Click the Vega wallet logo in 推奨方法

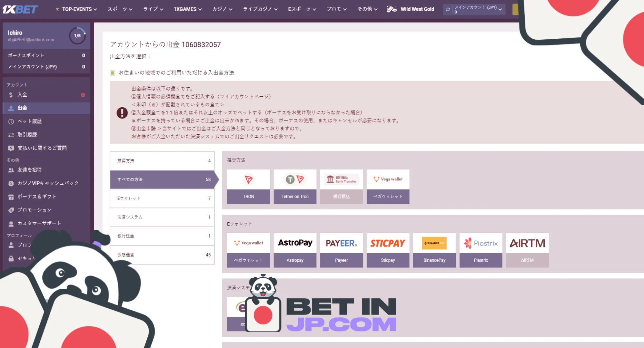coord(388,179)
